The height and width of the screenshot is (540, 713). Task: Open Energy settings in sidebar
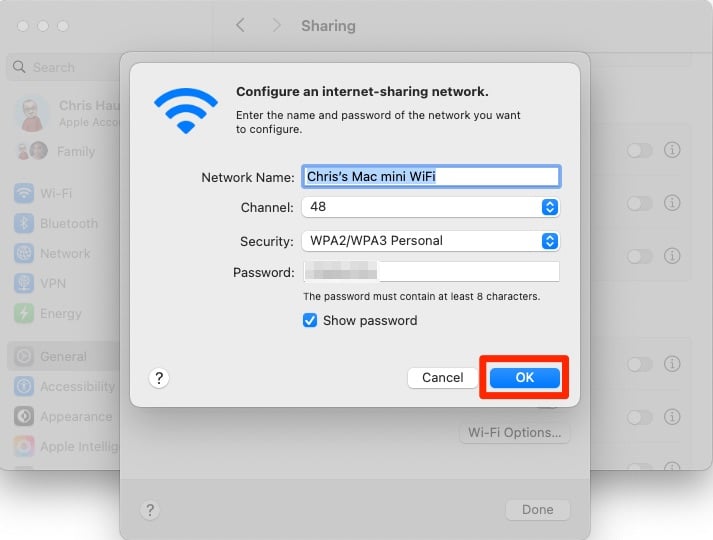(48, 313)
